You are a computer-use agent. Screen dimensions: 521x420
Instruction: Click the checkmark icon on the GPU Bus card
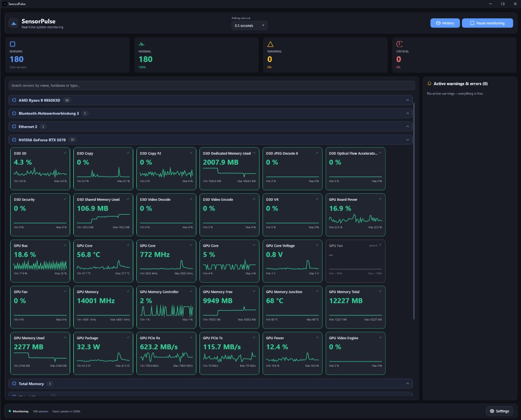[65, 245]
